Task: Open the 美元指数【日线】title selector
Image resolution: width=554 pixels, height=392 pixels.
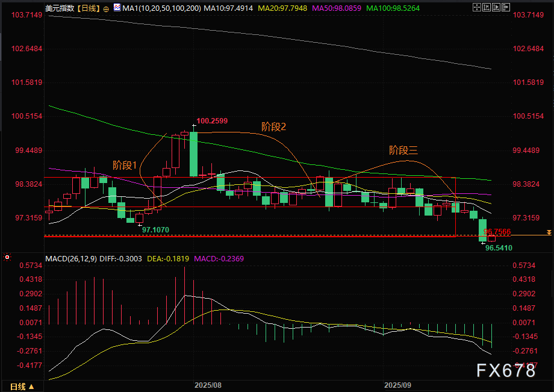Action: (69, 8)
